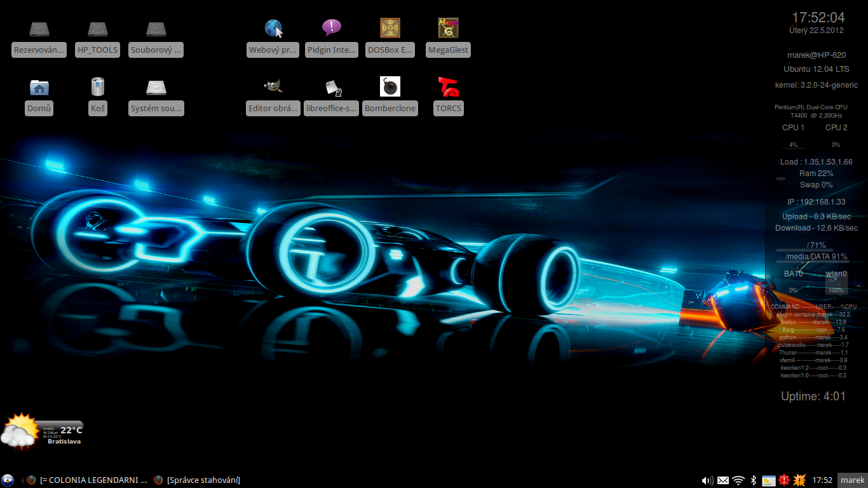Click the Bluetooth tray icon
868x488 pixels.
pos(753,480)
